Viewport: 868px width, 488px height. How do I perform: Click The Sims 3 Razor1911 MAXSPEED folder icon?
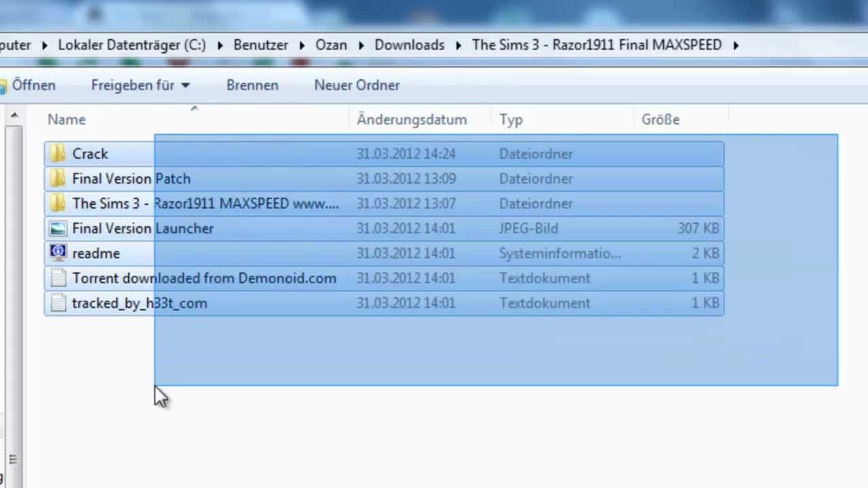point(58,203)
